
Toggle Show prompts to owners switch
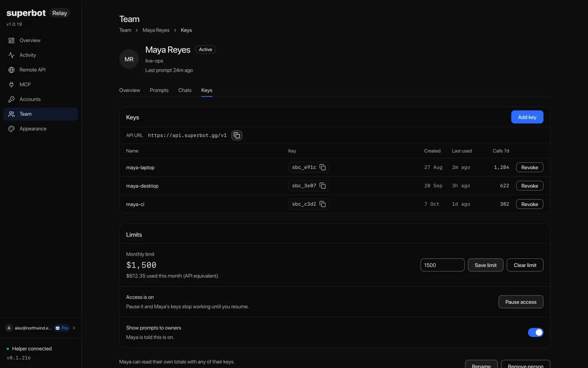535,332
